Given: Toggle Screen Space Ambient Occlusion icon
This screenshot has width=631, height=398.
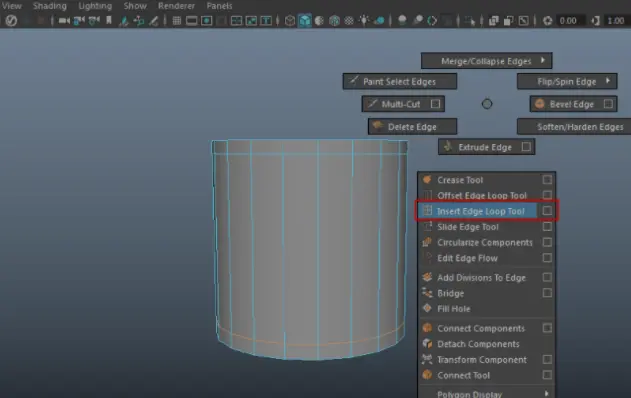Looking at the screenshot, I should point(402,21).
